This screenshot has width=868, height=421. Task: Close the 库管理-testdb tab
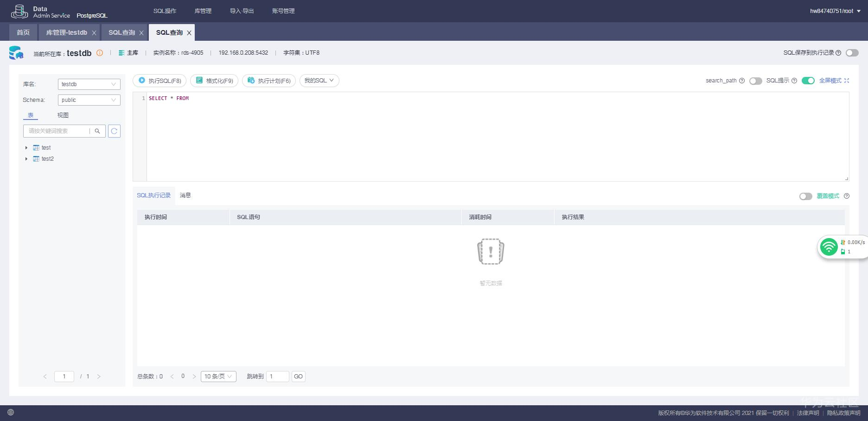point(94,33)
